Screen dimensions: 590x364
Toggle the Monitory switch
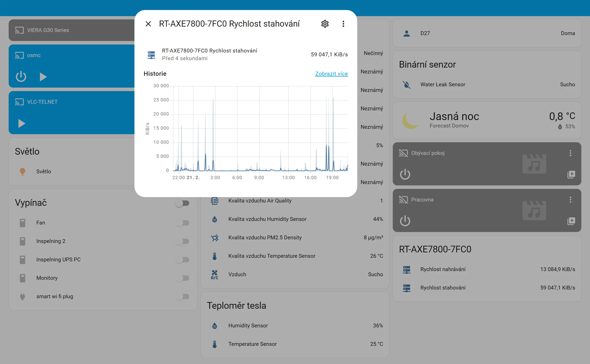point(183,278)
